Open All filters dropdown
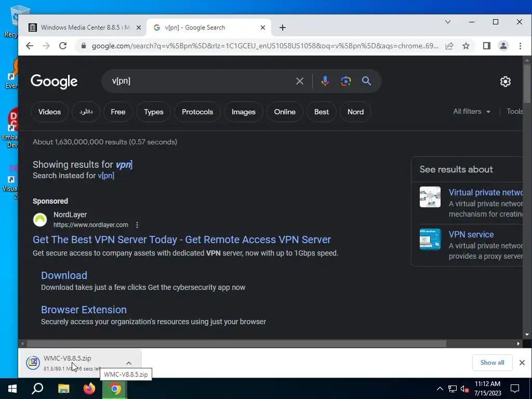This screenshot has width=532, height=399. pos(472,112)
